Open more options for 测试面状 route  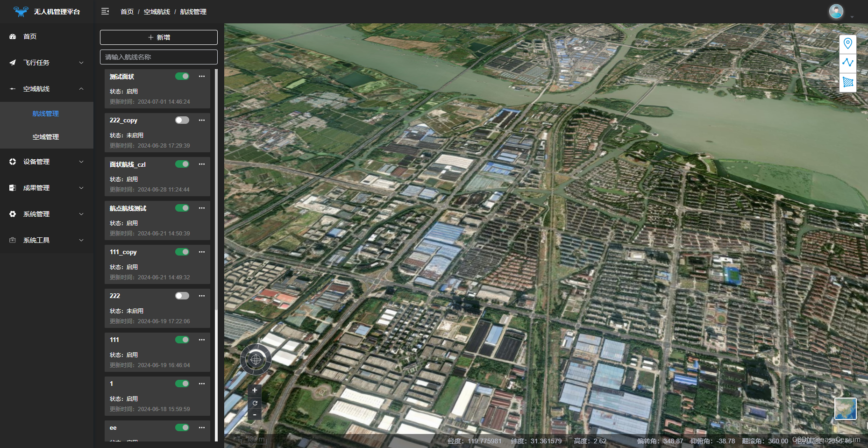coord(202,76)
